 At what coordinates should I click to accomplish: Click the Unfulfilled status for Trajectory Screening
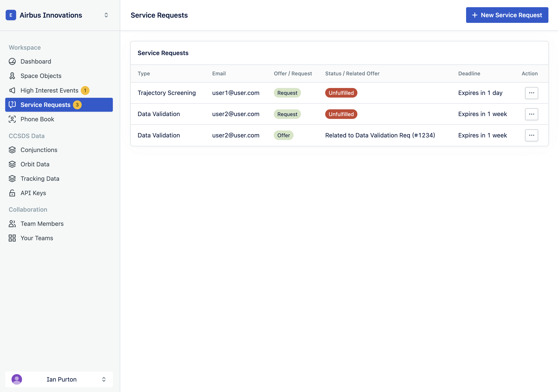coord(341,93)
